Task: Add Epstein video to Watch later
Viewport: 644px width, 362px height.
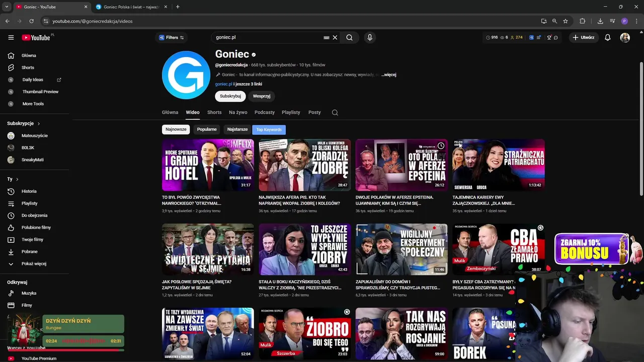Action: click(441, 146)
